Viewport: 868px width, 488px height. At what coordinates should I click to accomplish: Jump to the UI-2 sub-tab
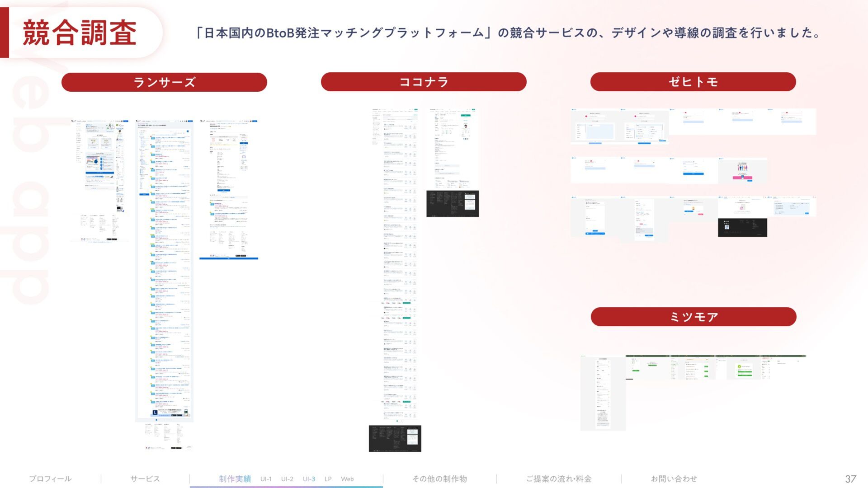[x=287, y=479]
